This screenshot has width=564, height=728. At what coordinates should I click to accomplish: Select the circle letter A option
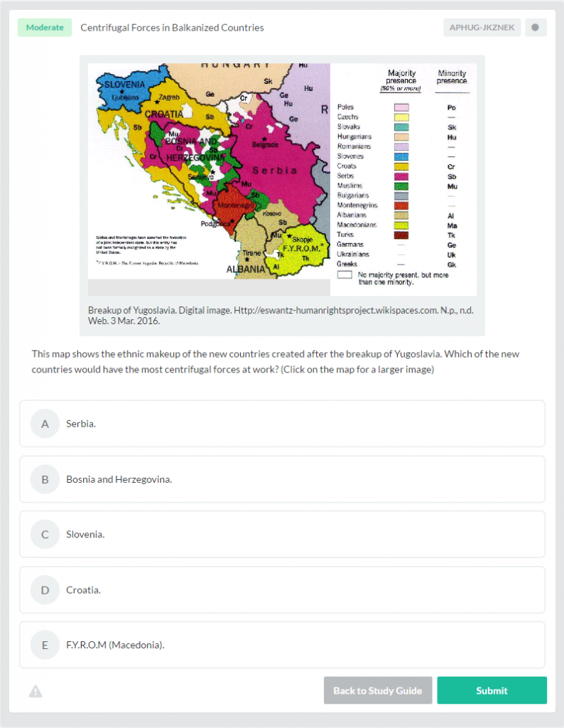point(45,424)
